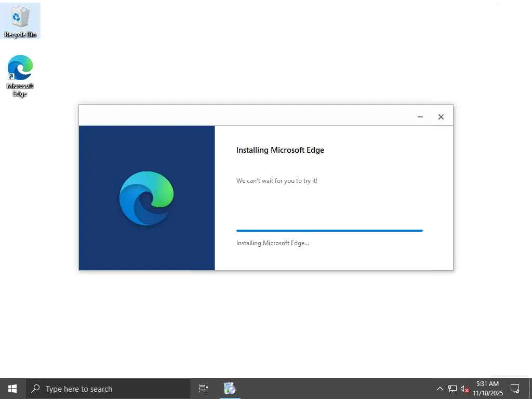Open the clock and date flyout
This screenshot has width=532, height=399.
pos(487,389)
